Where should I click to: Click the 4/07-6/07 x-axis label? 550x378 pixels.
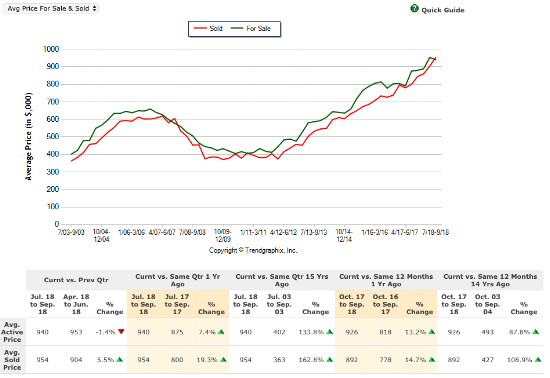pos(162,232)
